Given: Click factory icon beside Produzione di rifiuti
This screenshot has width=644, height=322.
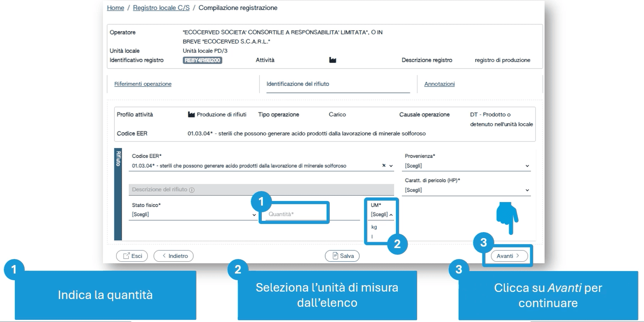Looking at the screenshot, I should (x=191, y=115).
